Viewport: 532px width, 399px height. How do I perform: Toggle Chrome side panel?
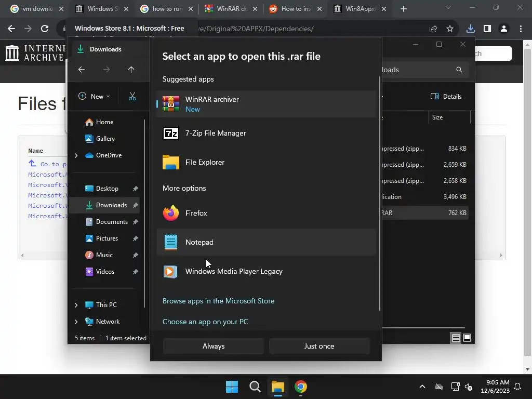coord(487,29)
